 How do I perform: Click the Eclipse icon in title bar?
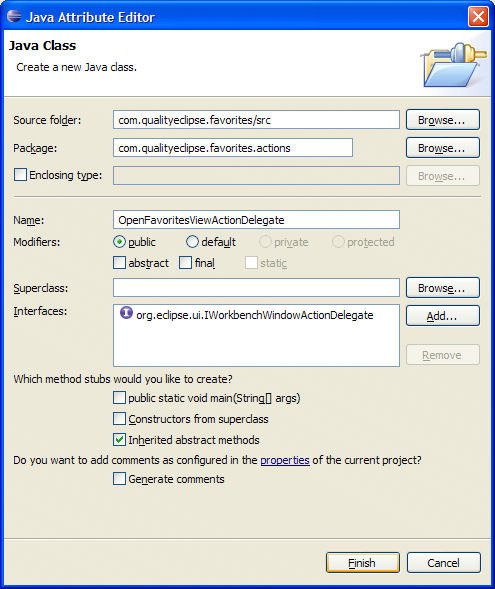[14, 17]
